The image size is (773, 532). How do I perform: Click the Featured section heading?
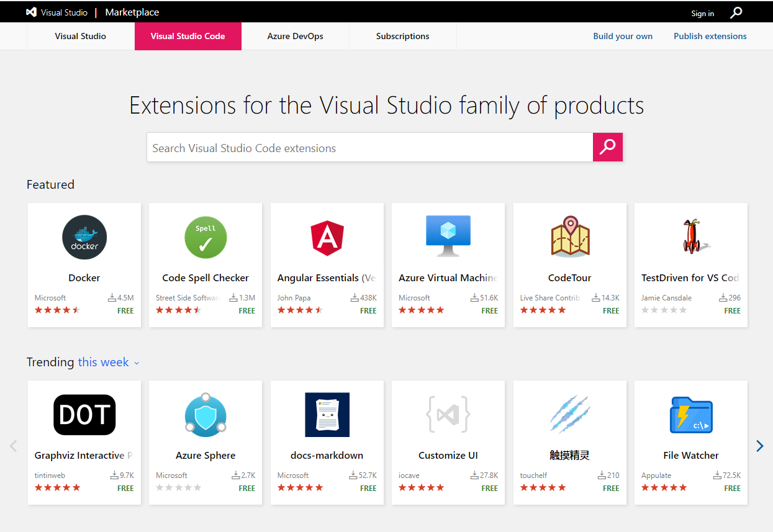coord(50,184)
